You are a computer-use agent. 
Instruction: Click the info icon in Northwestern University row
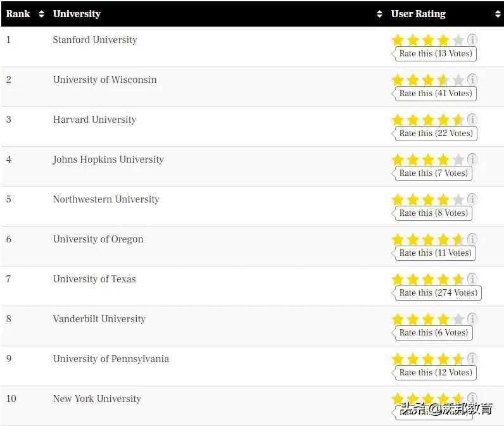tap(472, 199)
